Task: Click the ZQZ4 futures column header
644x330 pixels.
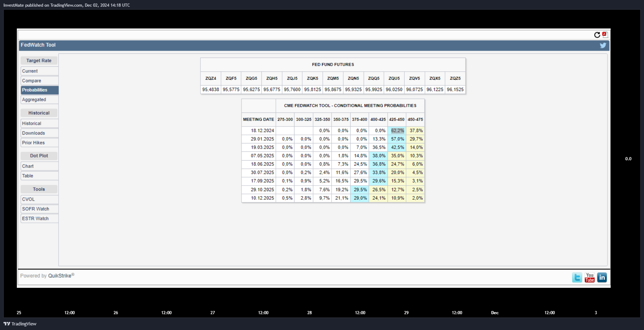Action: pos(211,78)
